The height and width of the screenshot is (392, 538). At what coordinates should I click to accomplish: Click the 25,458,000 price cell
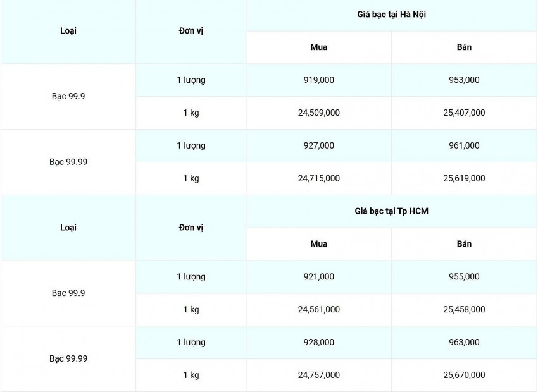tap(464, 309)
